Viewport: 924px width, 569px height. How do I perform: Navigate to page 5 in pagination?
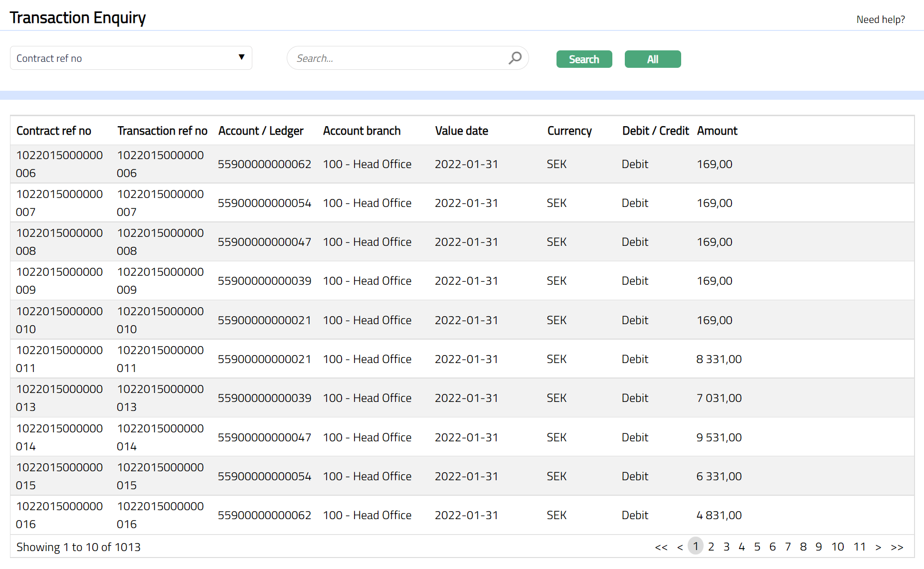click(757, 547)
